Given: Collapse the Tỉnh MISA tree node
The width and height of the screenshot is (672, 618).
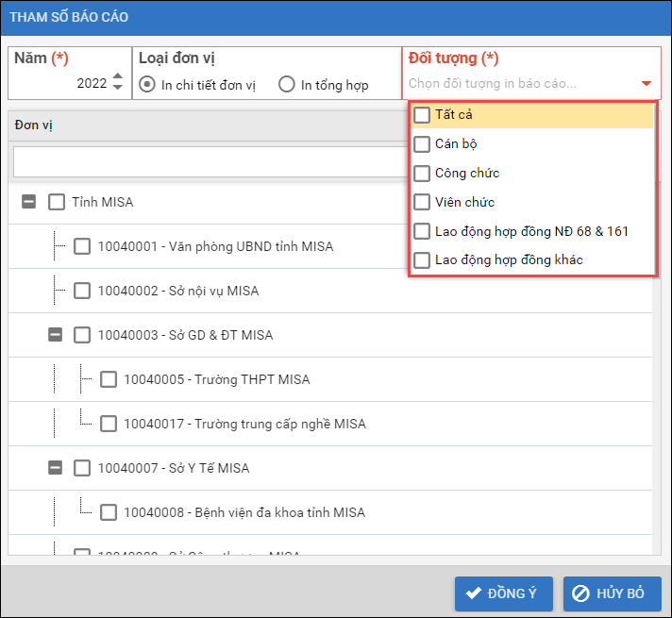Looking at the screenshot, I should (28, 202).
